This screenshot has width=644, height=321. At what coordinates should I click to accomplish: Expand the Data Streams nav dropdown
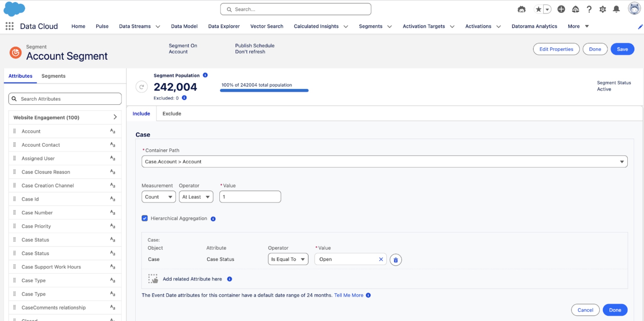(158, 27)
